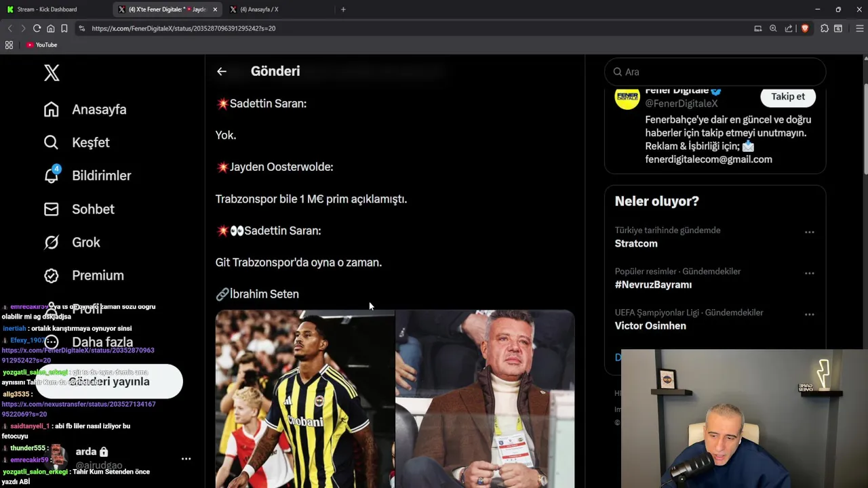Click the x.com address bar URL
868x488 pixels.
(x=183, y=28)
